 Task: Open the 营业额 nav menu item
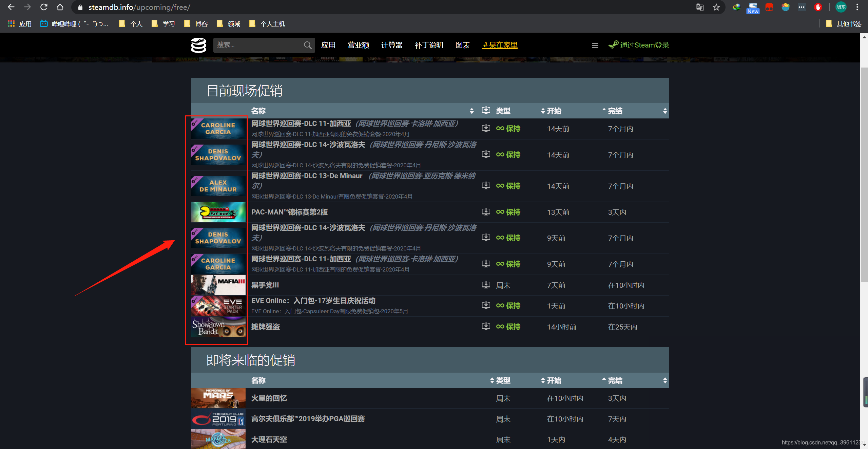tap(358, 45)
